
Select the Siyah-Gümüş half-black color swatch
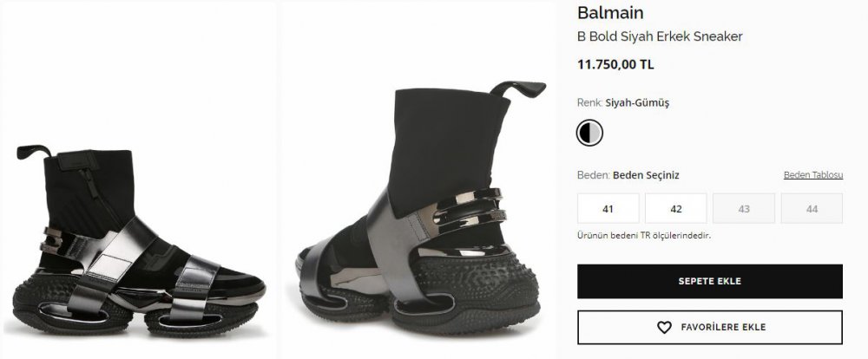pos(589,133)
